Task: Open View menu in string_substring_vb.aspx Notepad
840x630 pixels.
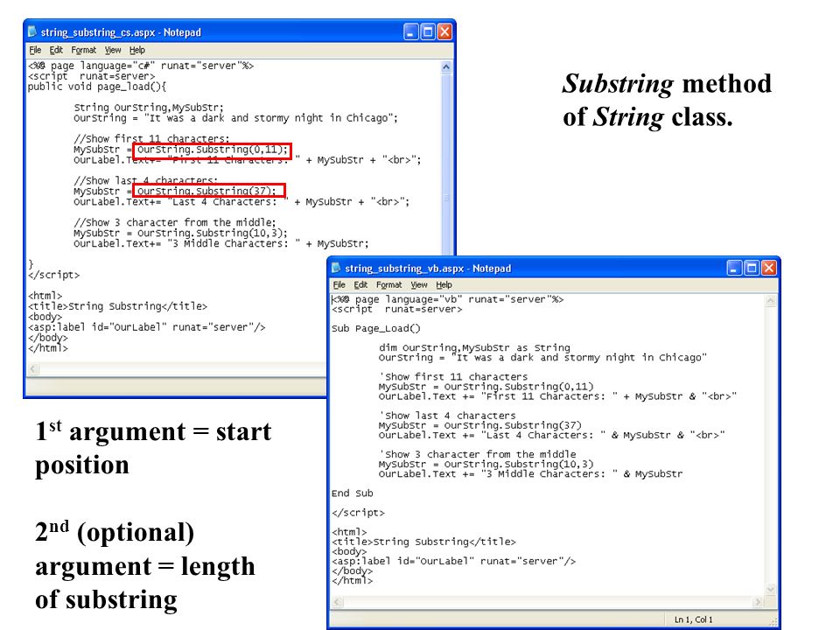Action: (x=419, y=285)
